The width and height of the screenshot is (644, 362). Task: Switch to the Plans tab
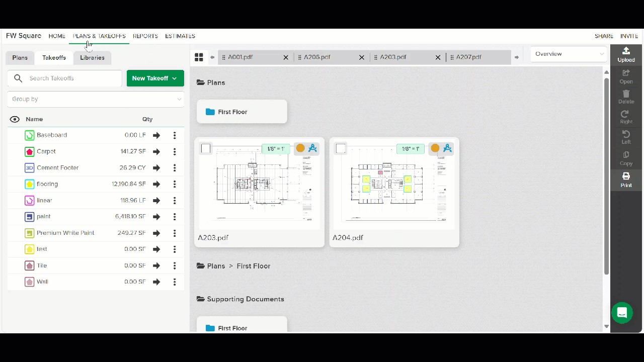[20, 58]
